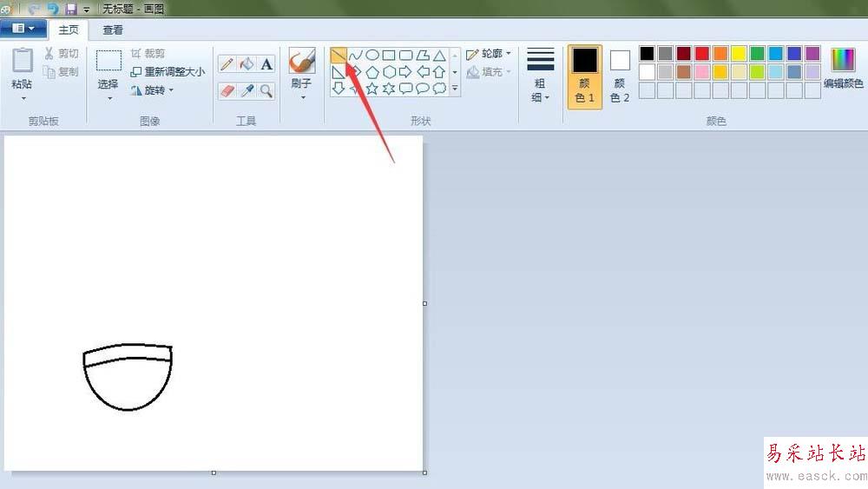Choose the Up arrow shape
Screen dimensions: 868x489
pyautogui.click(x=439, y=72)
